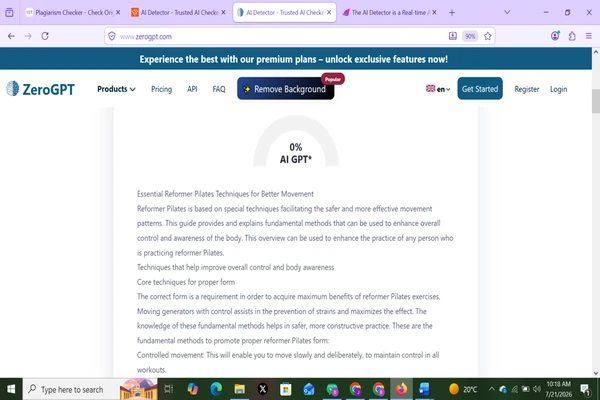Click the Register link
Screen dimensions: 600x400
527,89
